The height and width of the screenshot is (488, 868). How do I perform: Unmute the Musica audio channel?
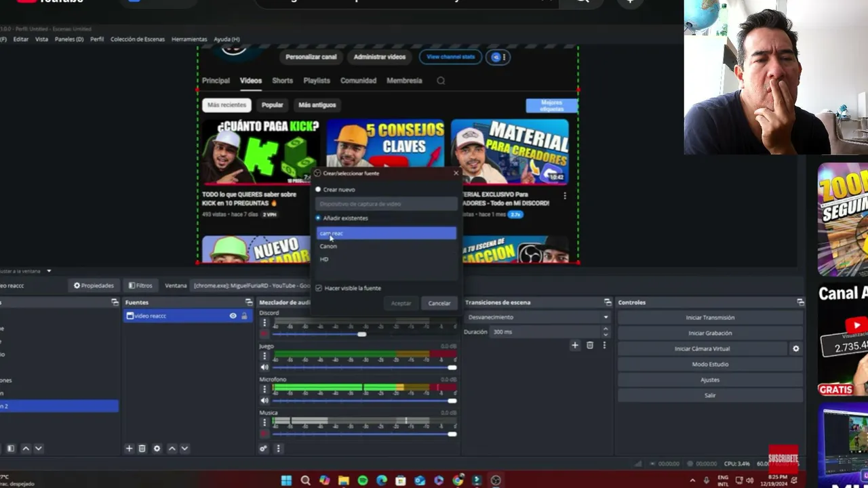click(x=264, y=434)
